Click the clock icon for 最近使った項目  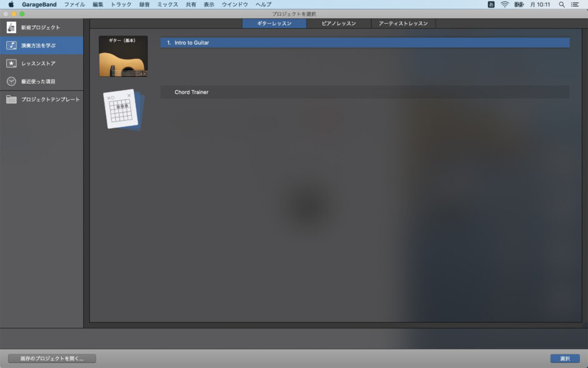[11, 81]
